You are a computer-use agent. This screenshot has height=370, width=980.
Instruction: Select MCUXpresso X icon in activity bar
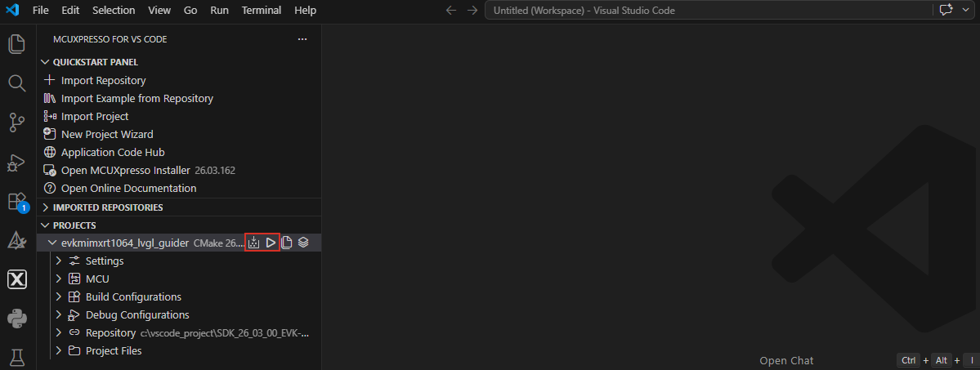[x=17, y=279]
